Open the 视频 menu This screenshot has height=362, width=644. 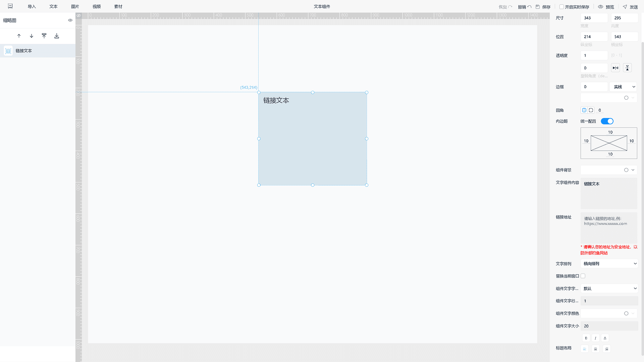point(97,7)
